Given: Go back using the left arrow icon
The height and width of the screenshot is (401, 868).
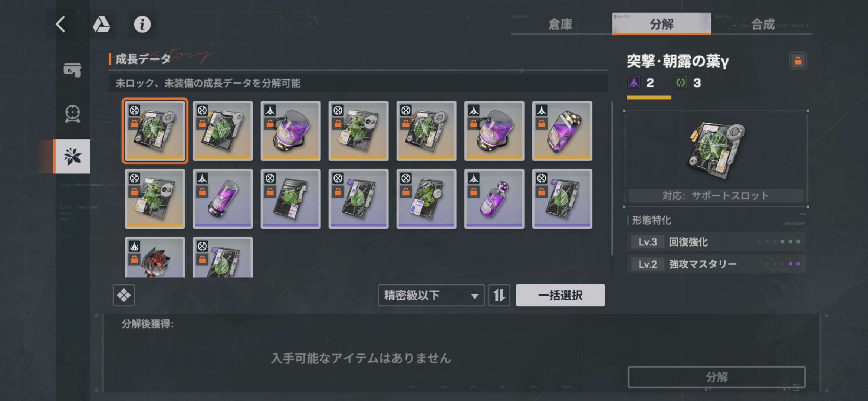Looking at the screenshot, I should (x=61, y=25).
